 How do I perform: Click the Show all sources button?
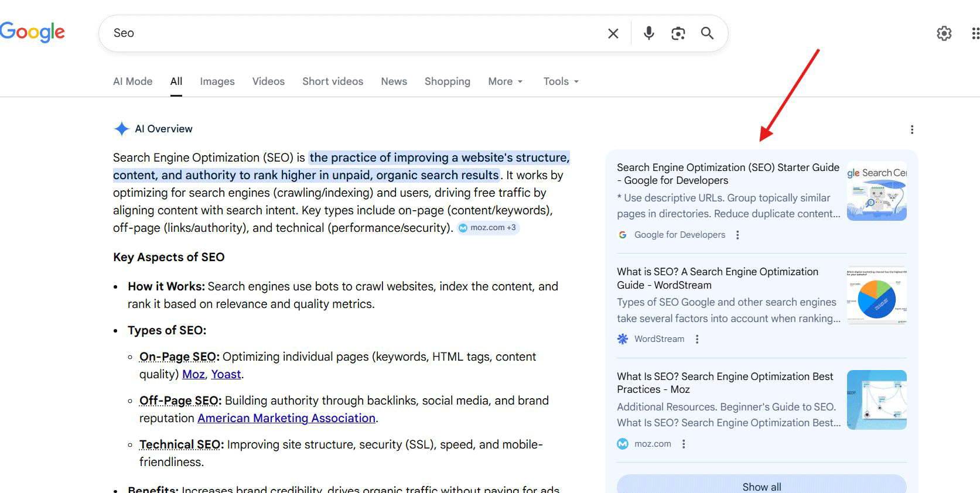[762, 485]
